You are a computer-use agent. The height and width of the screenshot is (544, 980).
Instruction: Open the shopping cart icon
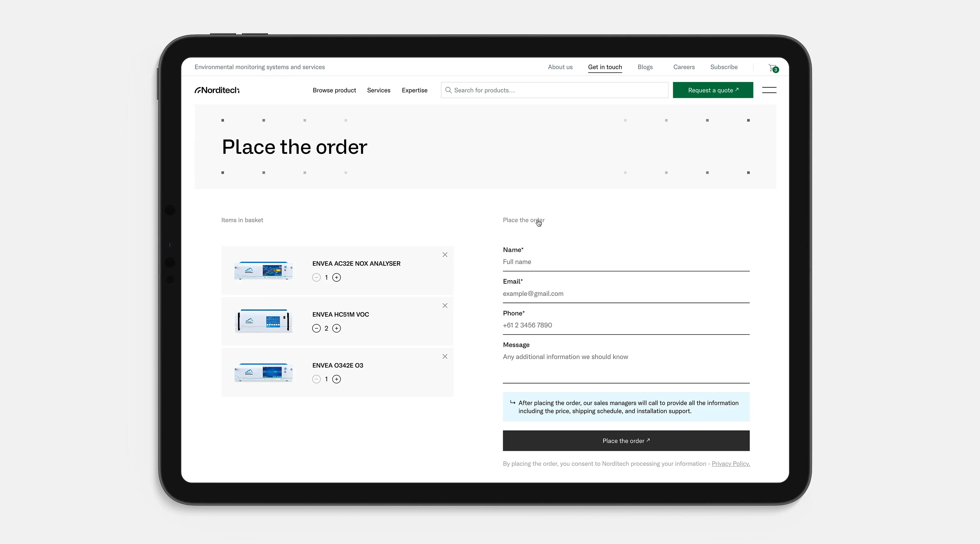pos(773,68)
